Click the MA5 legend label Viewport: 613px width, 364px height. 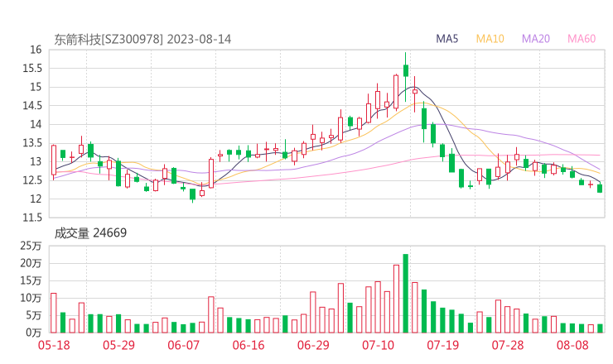446,39
